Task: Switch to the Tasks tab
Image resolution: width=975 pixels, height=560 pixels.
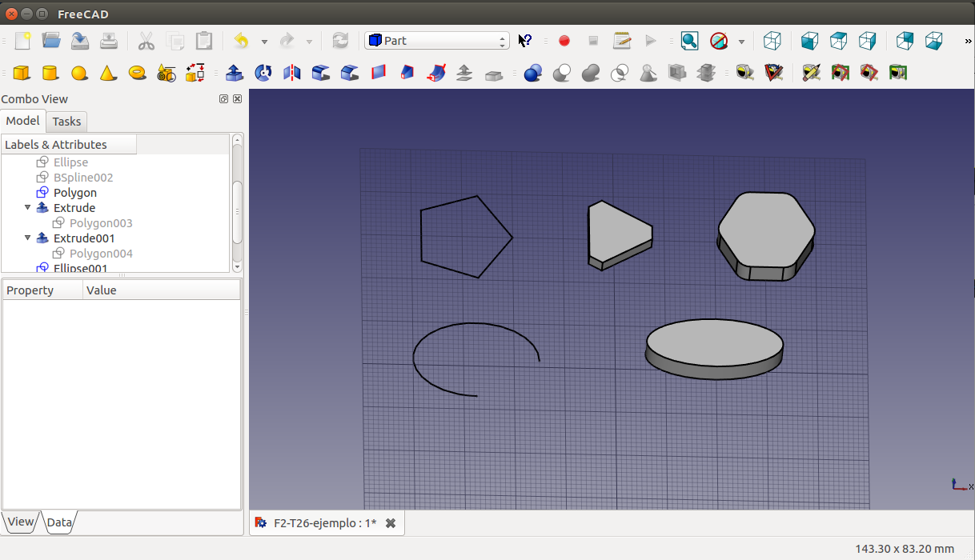Action: 66,122
